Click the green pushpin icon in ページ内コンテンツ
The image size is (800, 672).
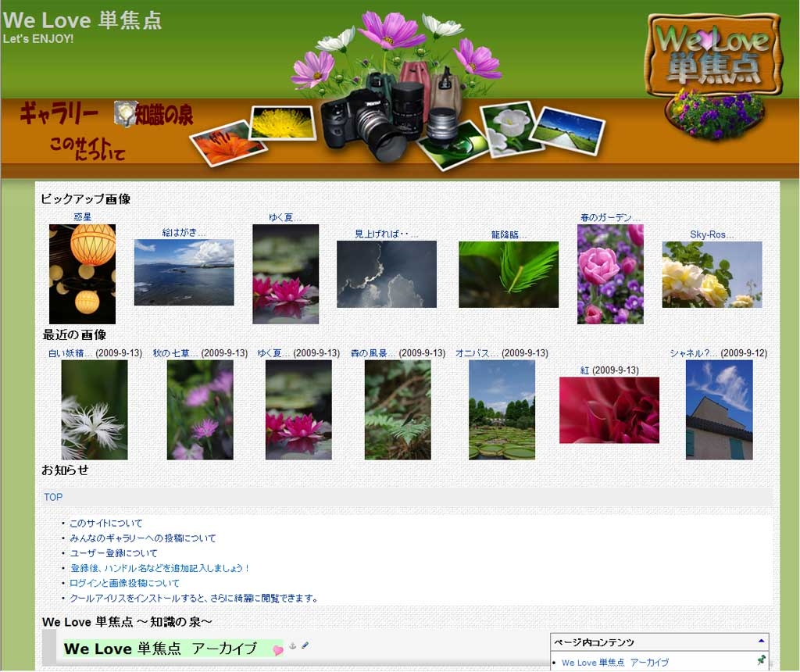click(x=761, y=659)
